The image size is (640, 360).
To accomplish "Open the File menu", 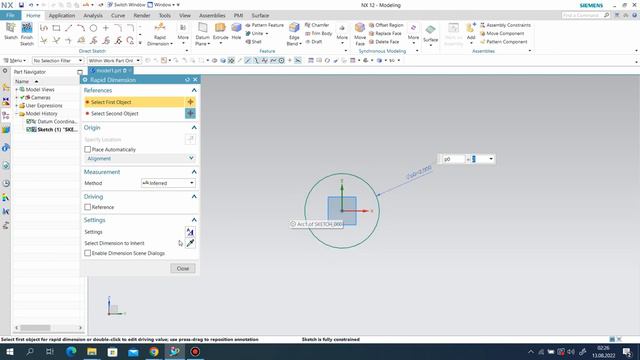I will tap(11, 16).
